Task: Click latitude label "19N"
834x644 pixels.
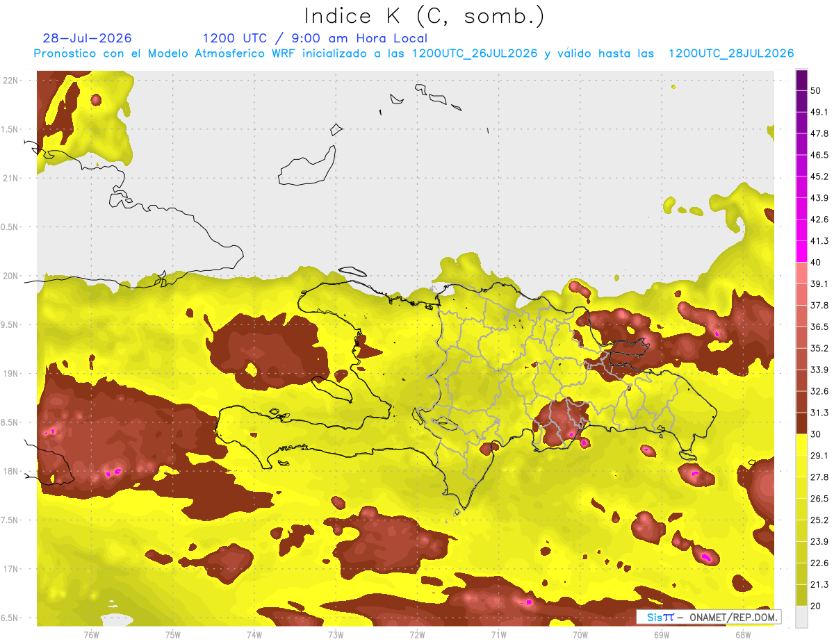Action: (x=11, y=374)
